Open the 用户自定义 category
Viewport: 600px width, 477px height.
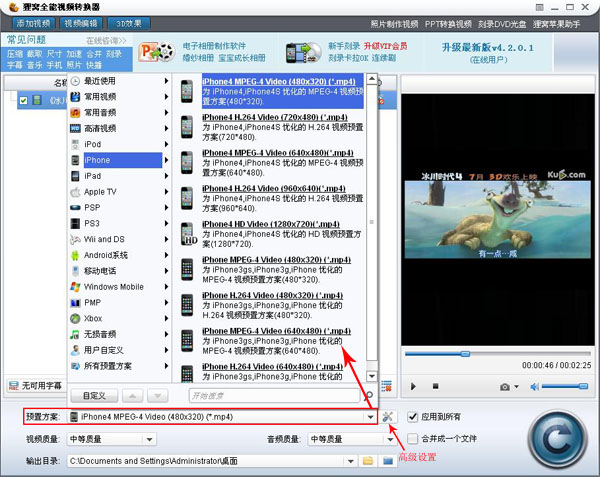(x=120, y=350)
